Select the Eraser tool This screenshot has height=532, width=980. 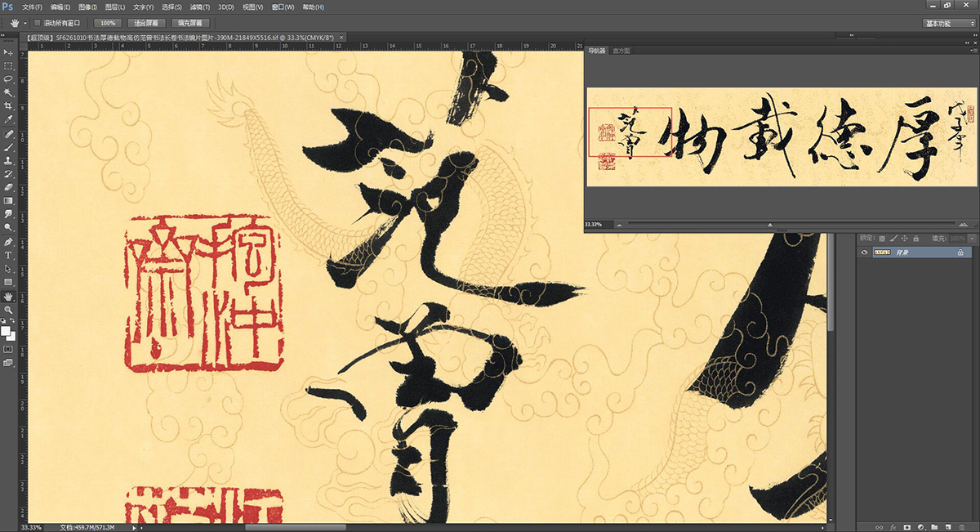[8, 187]
